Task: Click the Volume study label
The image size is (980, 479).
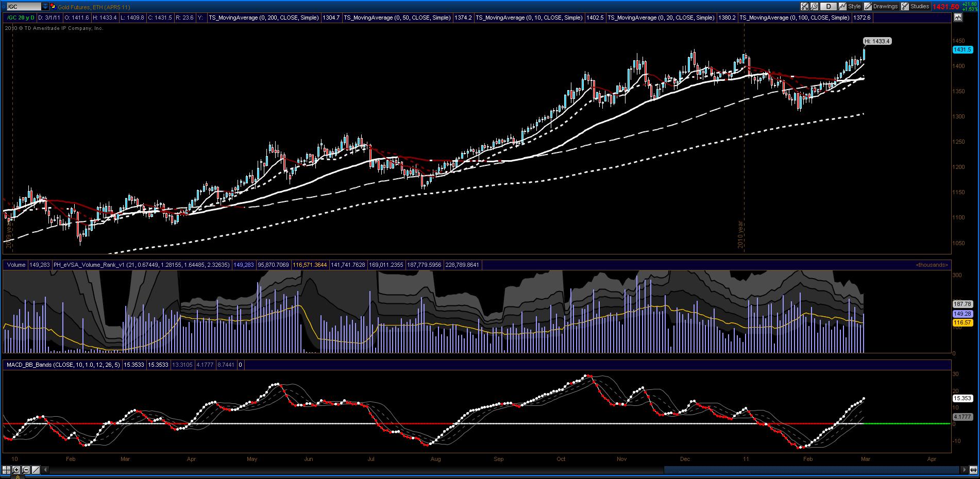Action: pyautogui.click(x=16, y=265)
